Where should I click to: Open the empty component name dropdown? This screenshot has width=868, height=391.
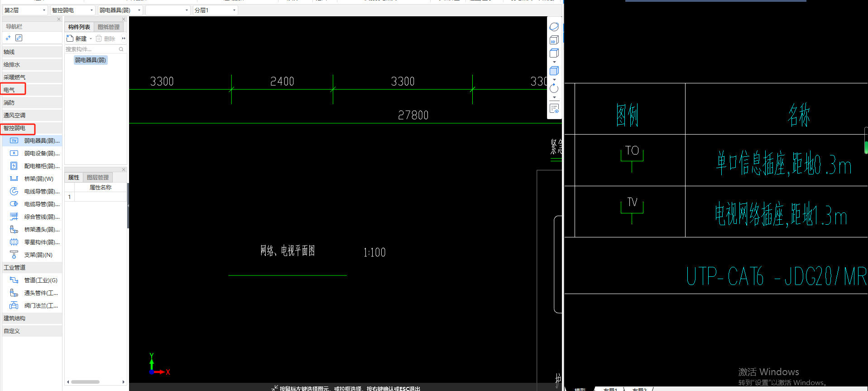168,10
